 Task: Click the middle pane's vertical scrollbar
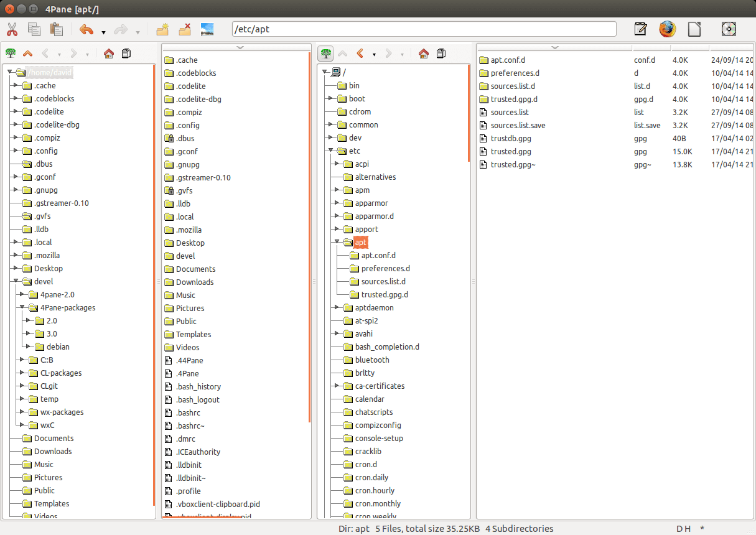pos(309,249)
